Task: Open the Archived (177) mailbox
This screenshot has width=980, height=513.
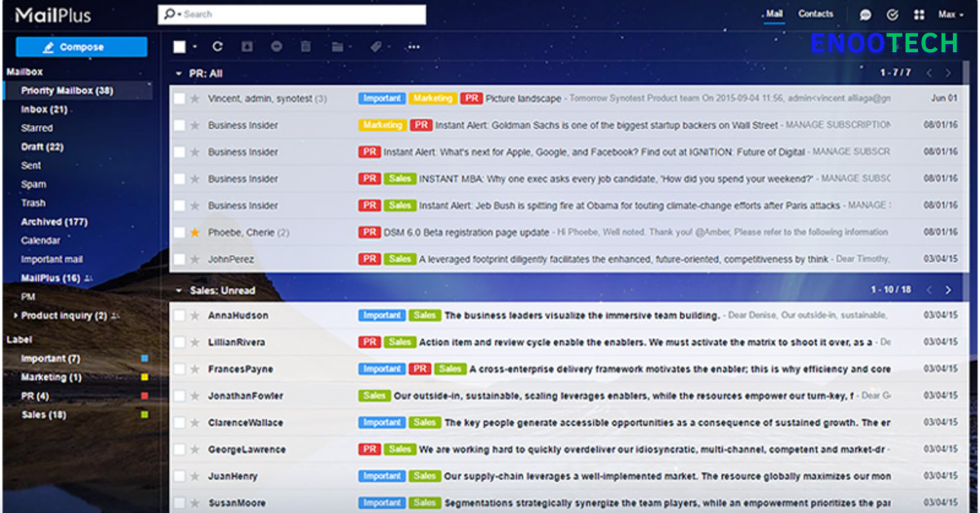Action: (54, 221)
